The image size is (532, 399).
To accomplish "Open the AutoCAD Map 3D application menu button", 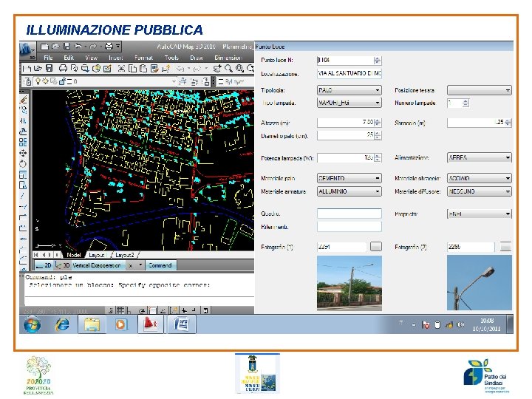I will 27,50.
